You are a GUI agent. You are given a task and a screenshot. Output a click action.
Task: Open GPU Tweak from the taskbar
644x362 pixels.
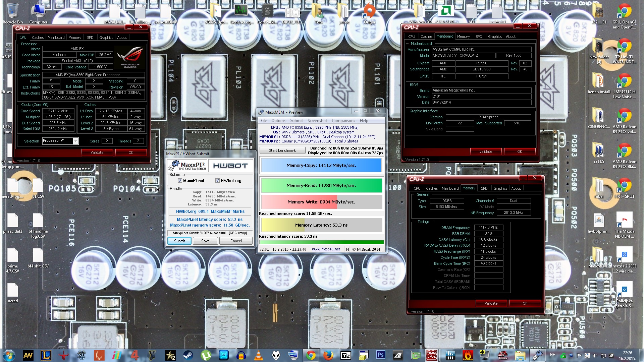(x=502, y=355)
